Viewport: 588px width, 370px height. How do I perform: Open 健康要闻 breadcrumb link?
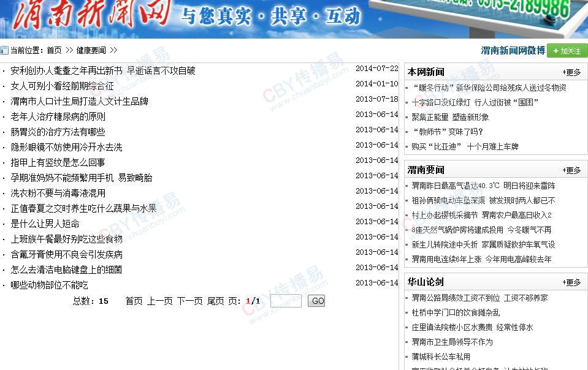[x=91, y=50]
